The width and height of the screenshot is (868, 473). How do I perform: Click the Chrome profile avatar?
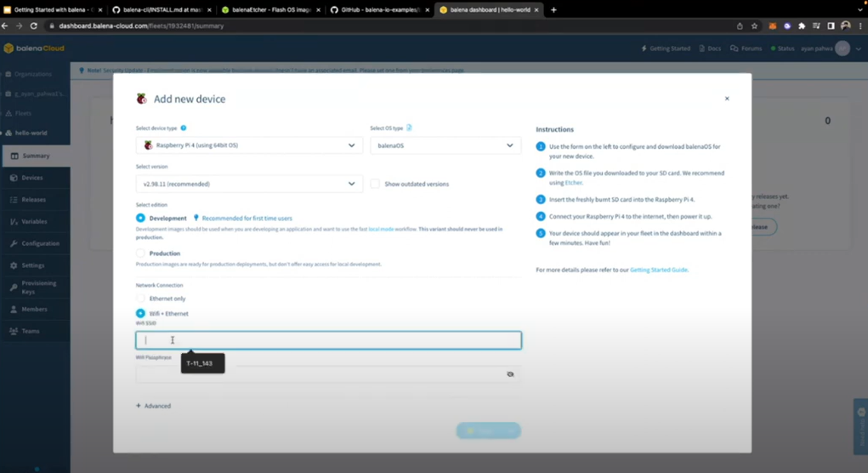(x=845, y=26)
